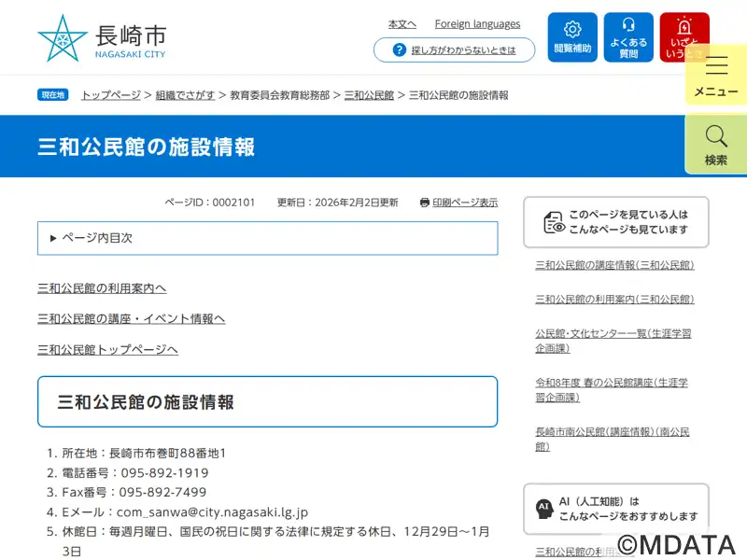
Task: Jump to 本文へ skip link
Action: point(402,24)
